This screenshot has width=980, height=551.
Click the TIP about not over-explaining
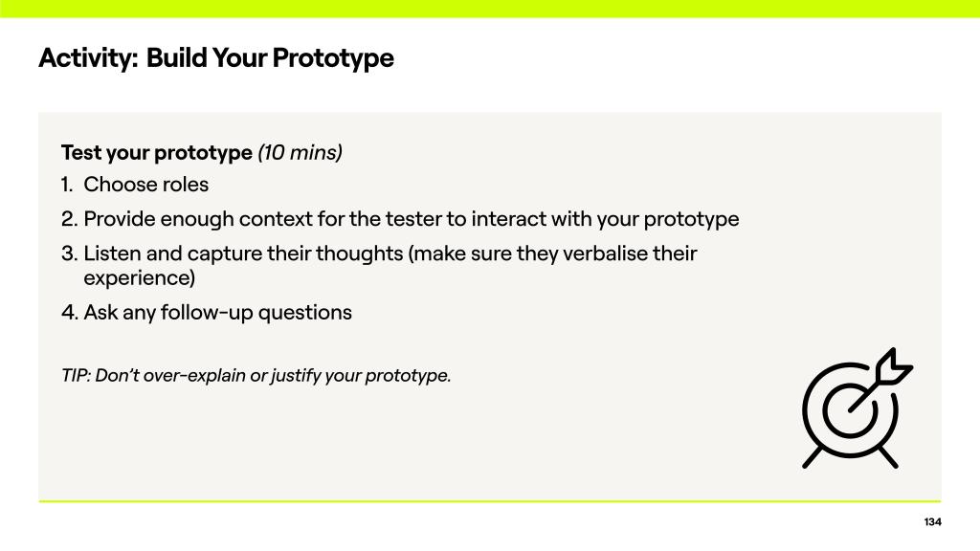[x=256, y=375]
